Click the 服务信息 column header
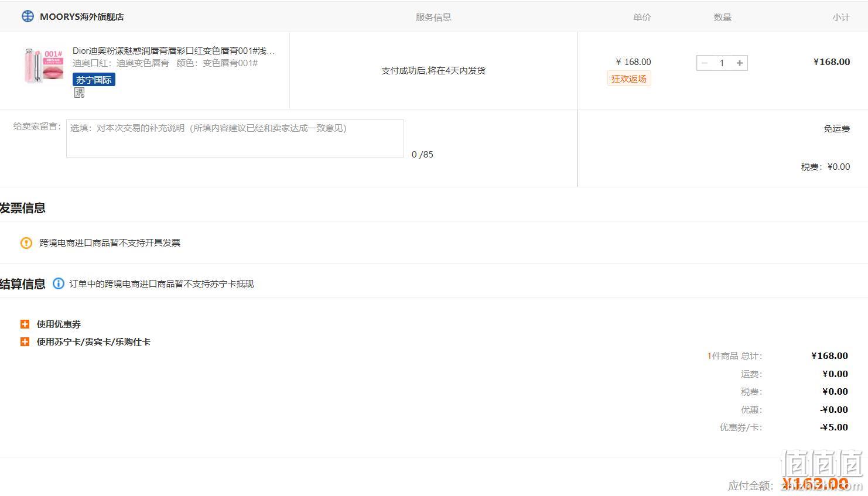Viewport: 868px width, 496px height. coord(433,18)
